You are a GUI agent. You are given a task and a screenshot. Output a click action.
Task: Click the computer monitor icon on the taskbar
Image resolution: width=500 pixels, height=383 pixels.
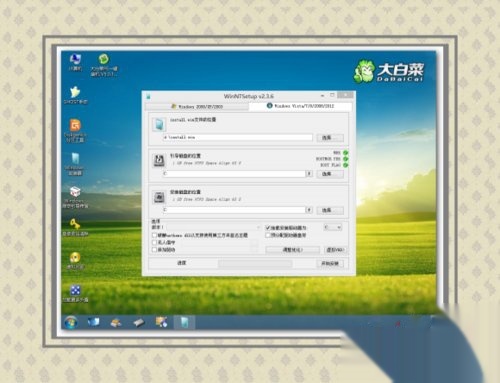tap(93, 322)
